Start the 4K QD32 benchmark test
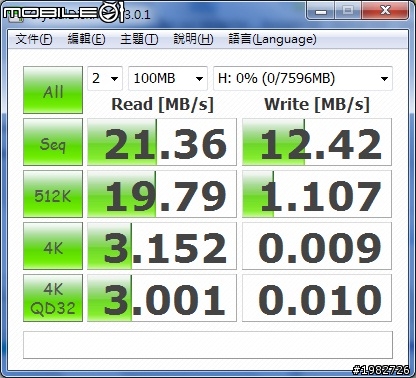Screen dimensions: 416x378 point(53,298)
